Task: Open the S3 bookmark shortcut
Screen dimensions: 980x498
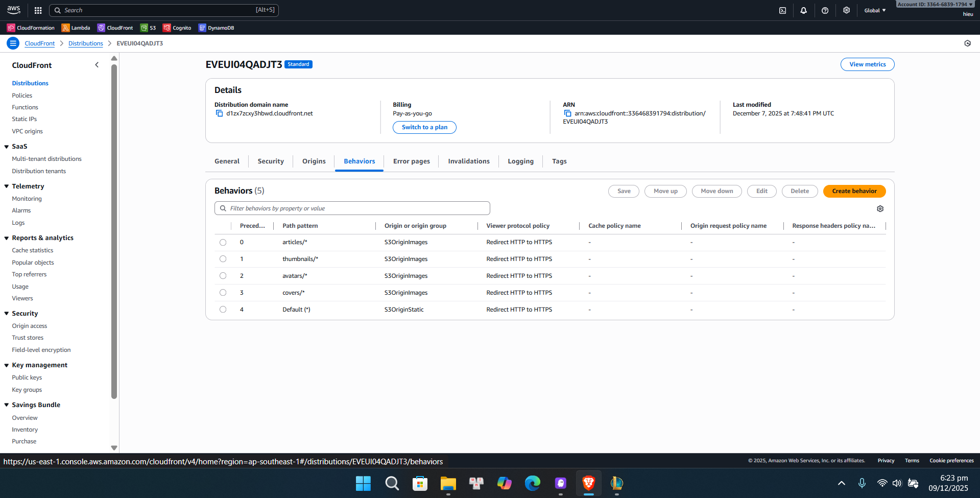Action: (x=148, y=28)
